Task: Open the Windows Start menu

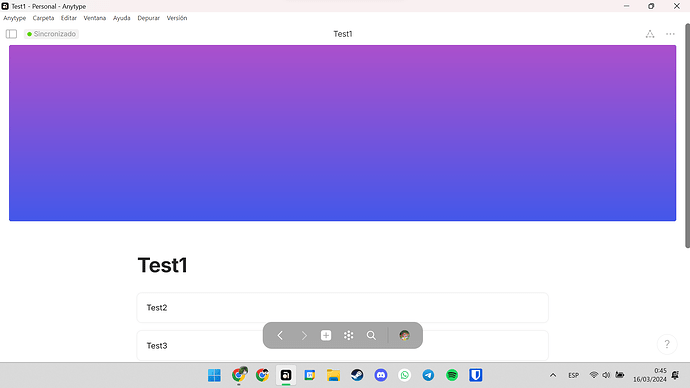Action: click(214, 375)
